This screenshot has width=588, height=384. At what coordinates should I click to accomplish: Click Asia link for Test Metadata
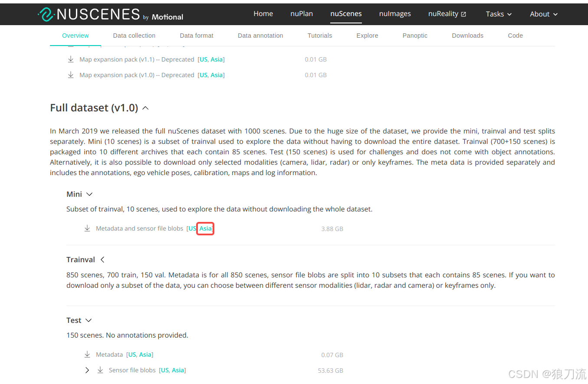(x=145, y=355)
